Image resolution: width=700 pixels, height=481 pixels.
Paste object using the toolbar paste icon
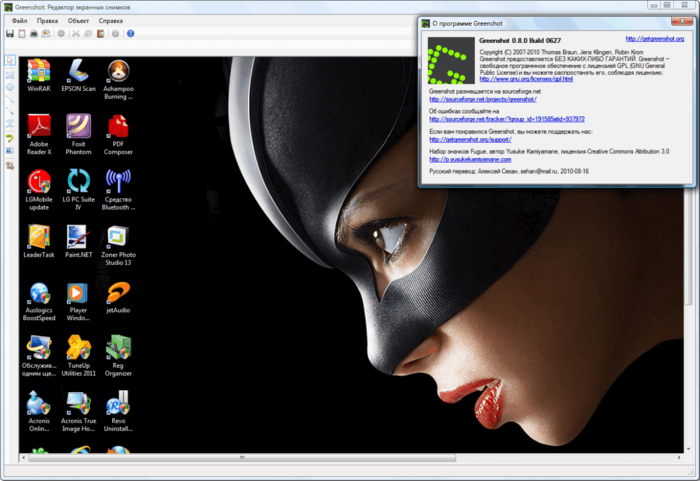pyautogui.click(x=100, y=33)
